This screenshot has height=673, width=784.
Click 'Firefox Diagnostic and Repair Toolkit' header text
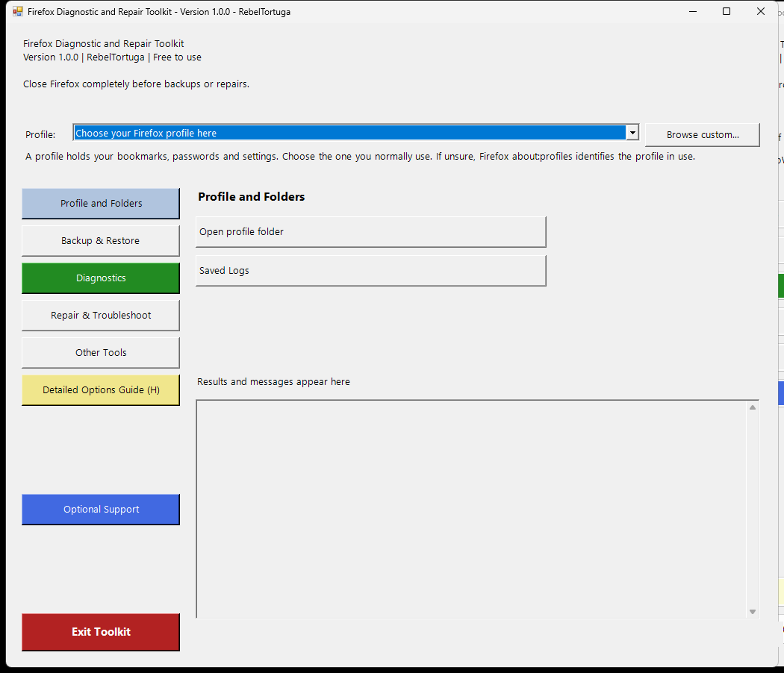104,43
